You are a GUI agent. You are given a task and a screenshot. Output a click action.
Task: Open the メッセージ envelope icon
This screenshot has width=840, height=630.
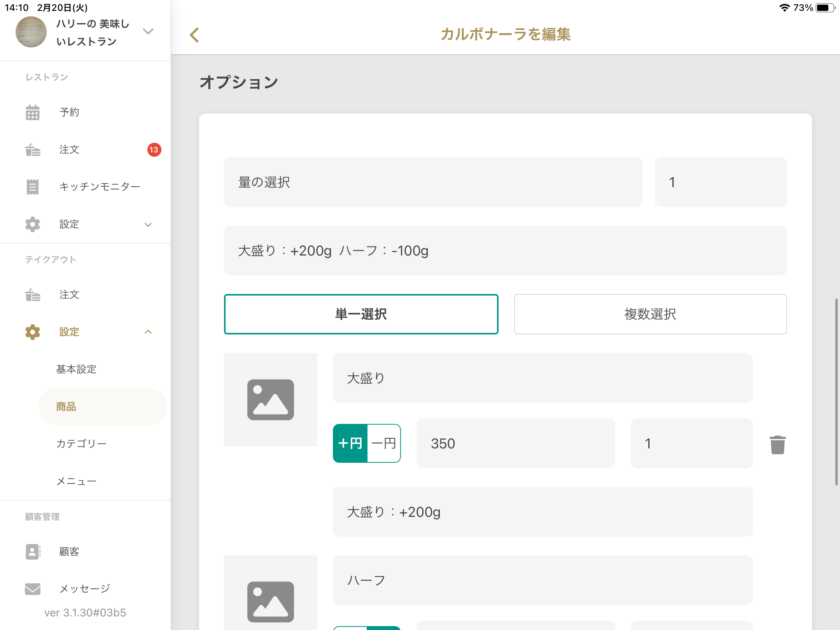[33, 589]
